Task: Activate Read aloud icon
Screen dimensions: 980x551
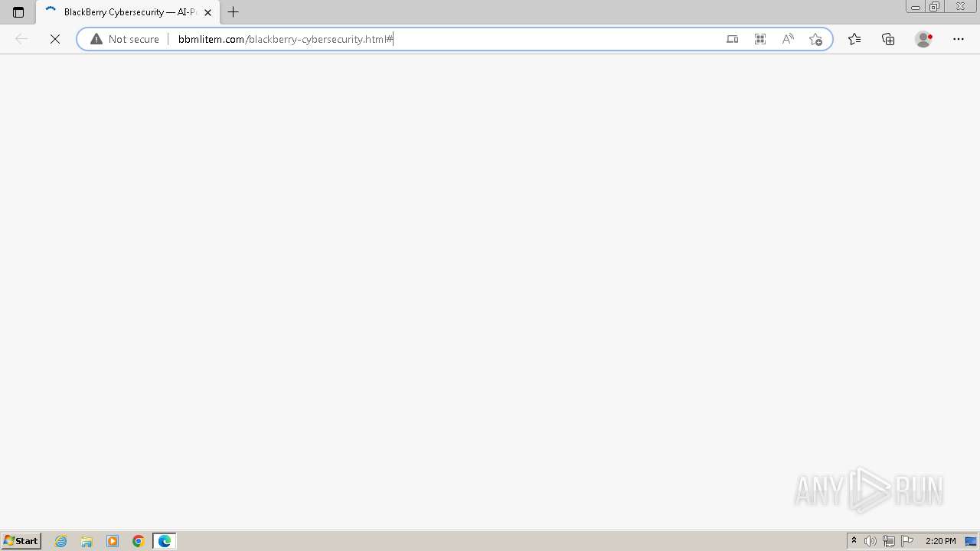Action: (x=788, y=39)
